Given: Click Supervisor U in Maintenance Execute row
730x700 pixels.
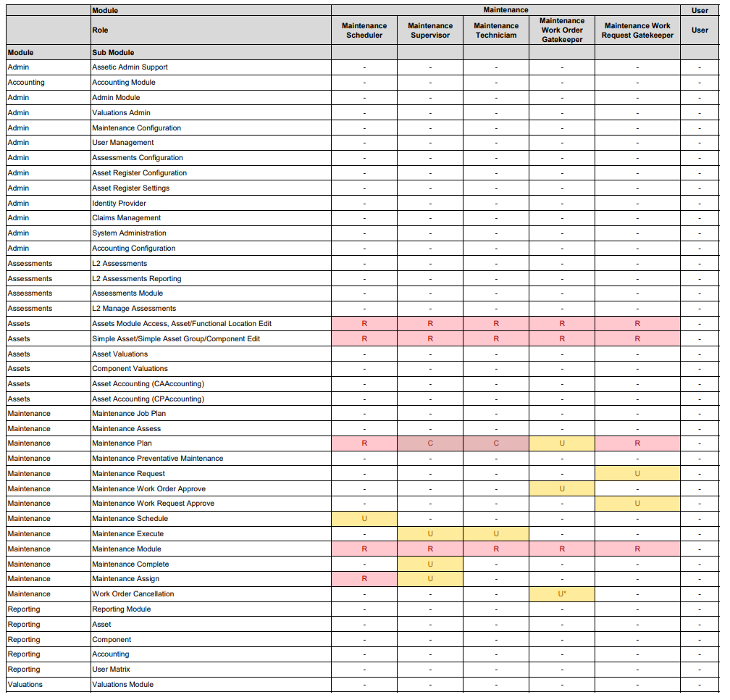Looking at the screenshot, I should click(430, 534).
